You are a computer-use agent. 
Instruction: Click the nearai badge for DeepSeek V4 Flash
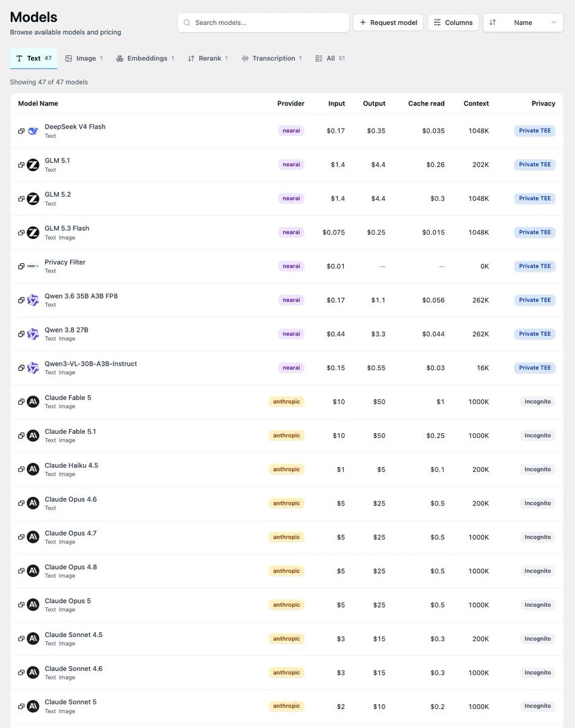point(291,130)
